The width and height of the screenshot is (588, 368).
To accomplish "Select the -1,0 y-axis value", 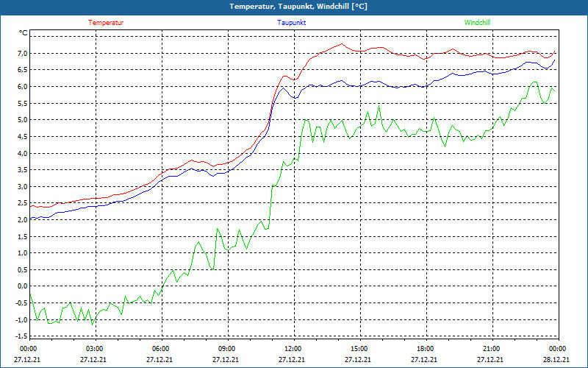I will point(21,319).
